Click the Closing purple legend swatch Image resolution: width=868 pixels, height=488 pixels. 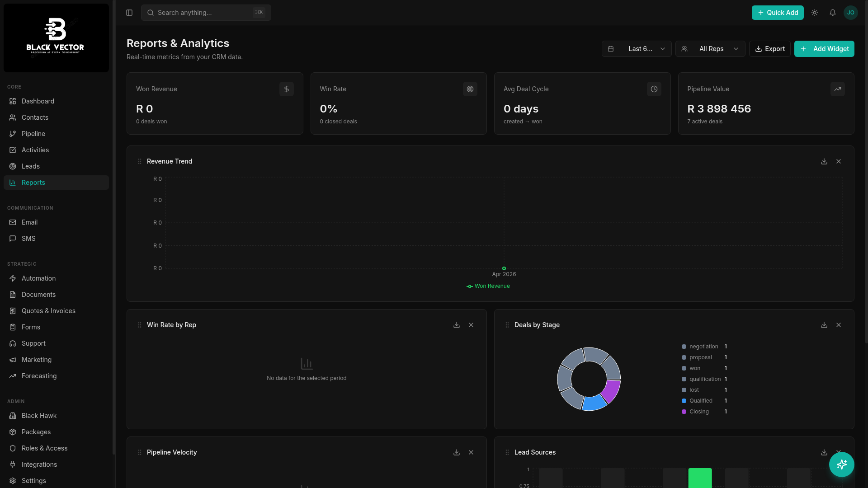pos(684,412)
